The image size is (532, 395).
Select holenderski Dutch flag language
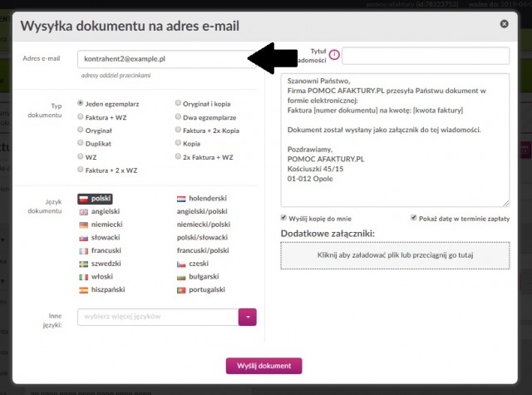point(202,199)
